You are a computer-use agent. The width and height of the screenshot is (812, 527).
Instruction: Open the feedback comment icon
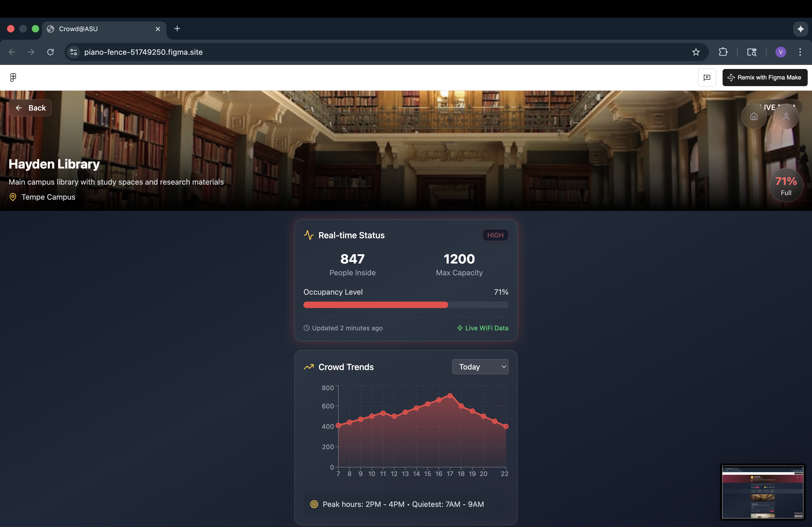click(x=706, y=77)
